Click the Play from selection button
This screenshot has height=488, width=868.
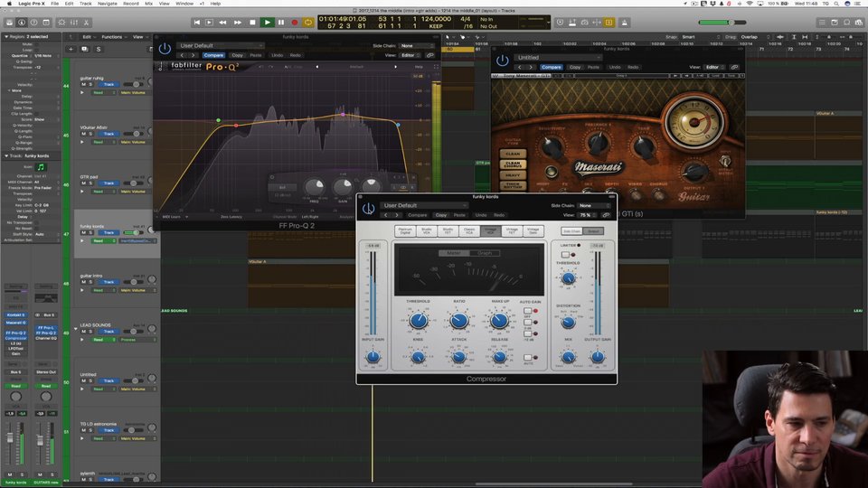(x=209, y=23)
